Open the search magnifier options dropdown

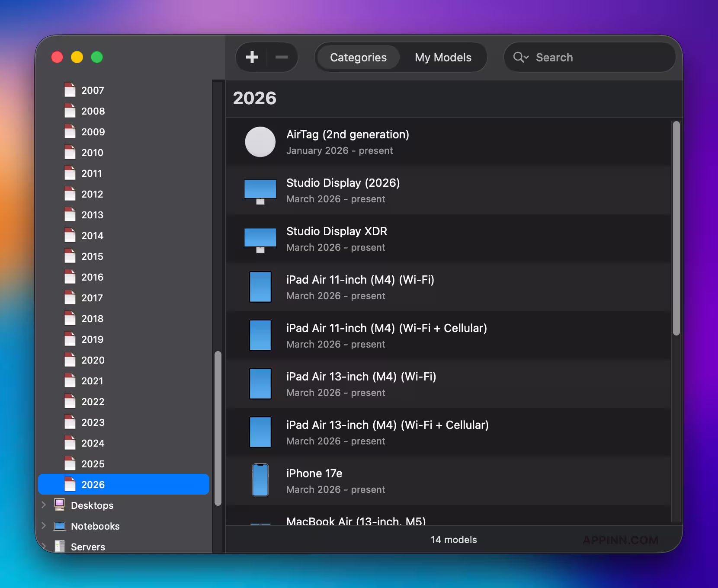tap(521, 57)
